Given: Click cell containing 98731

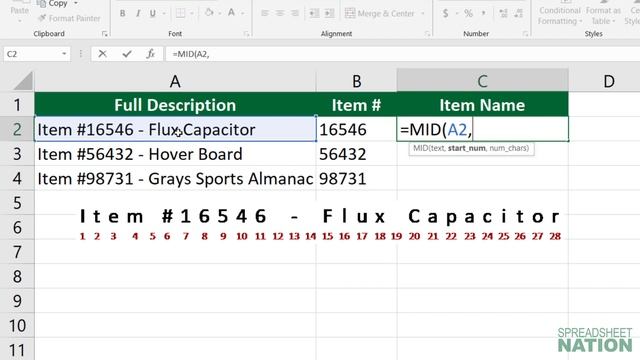Looking at the screenshot, I should pos(356,178).
